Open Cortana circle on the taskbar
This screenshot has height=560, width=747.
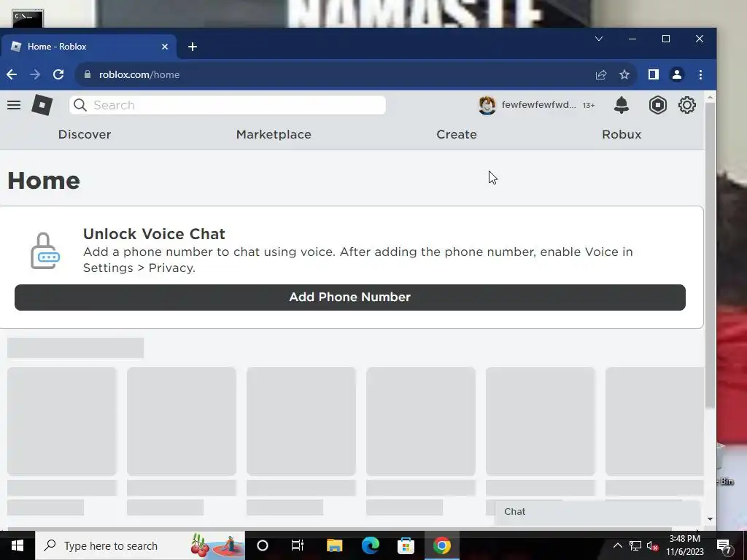[263, 545]
